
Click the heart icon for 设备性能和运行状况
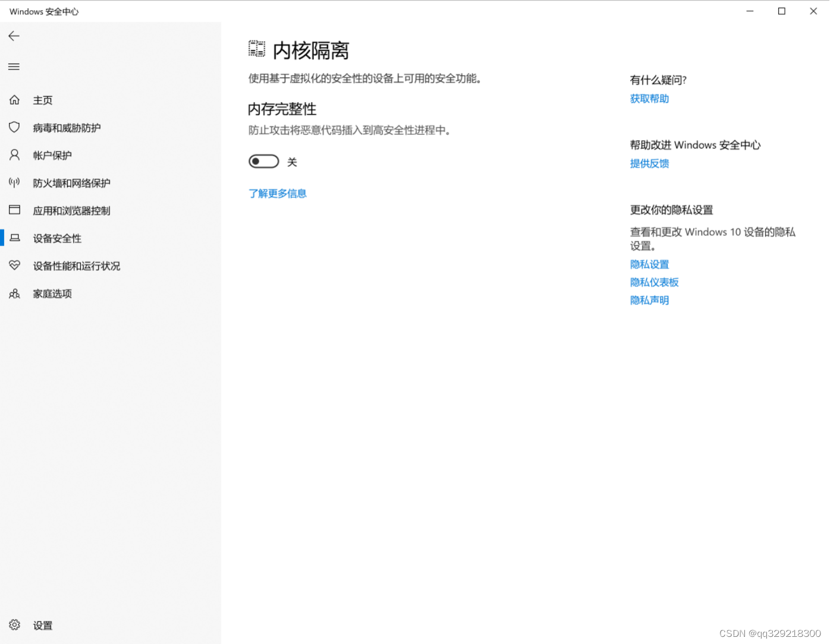[15, 266]
